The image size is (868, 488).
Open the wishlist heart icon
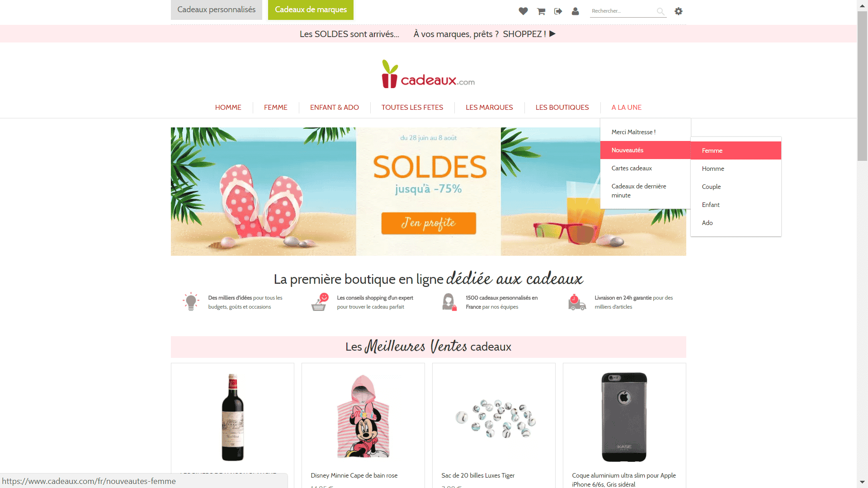[x=523, y=11]
